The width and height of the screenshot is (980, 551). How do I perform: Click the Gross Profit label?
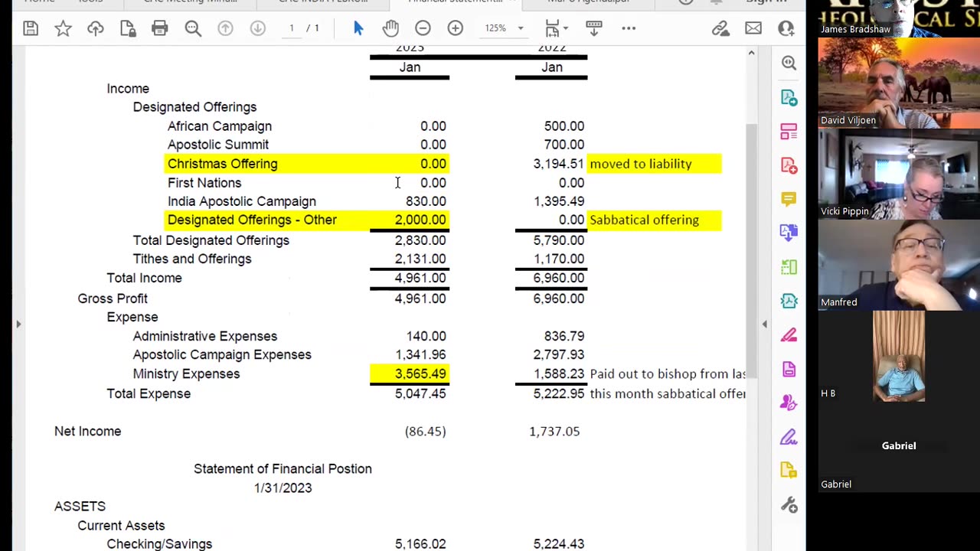point(113,298)
